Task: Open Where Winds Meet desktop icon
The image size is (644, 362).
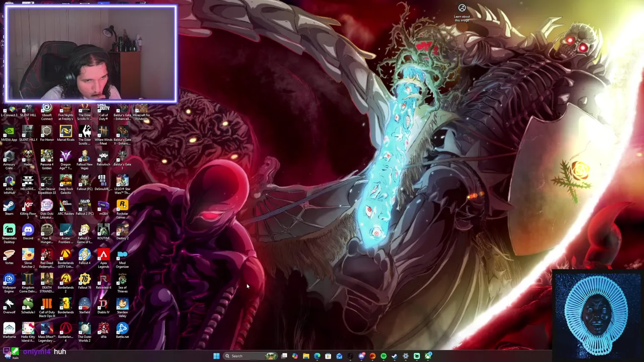Action: (x=103, y=135)
